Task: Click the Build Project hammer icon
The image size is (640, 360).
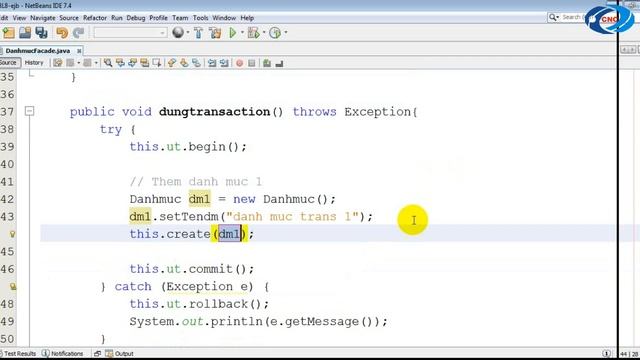Action: click(199, 33)
